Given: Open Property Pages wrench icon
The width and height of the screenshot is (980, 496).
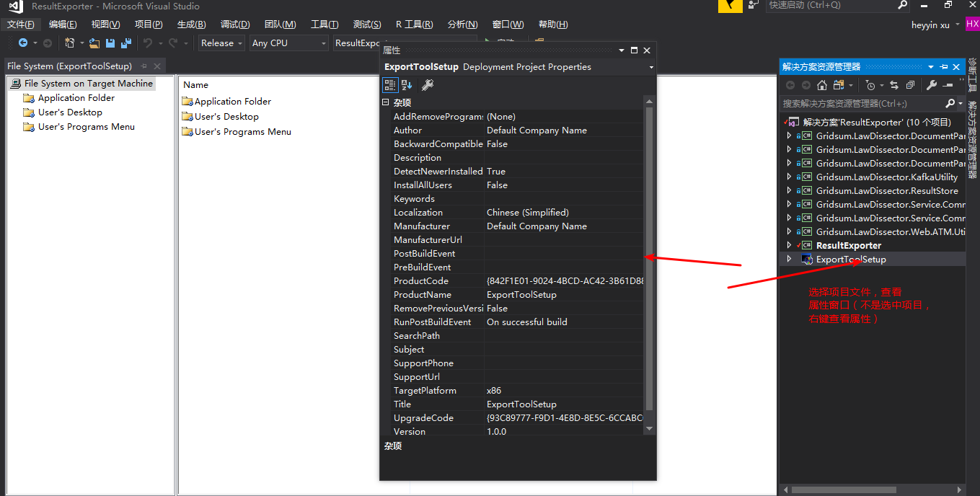Looking at the screenshot, I should pos(427,85).
